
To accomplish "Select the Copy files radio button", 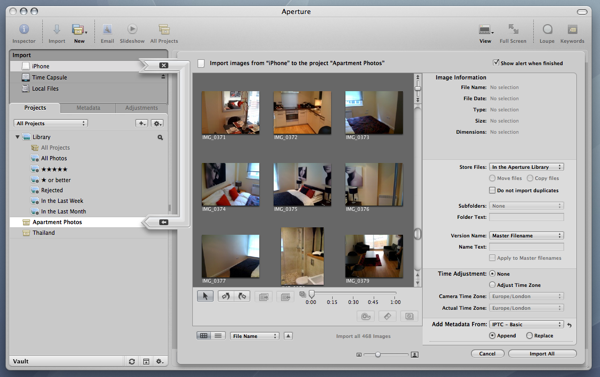I will [530, 178].
